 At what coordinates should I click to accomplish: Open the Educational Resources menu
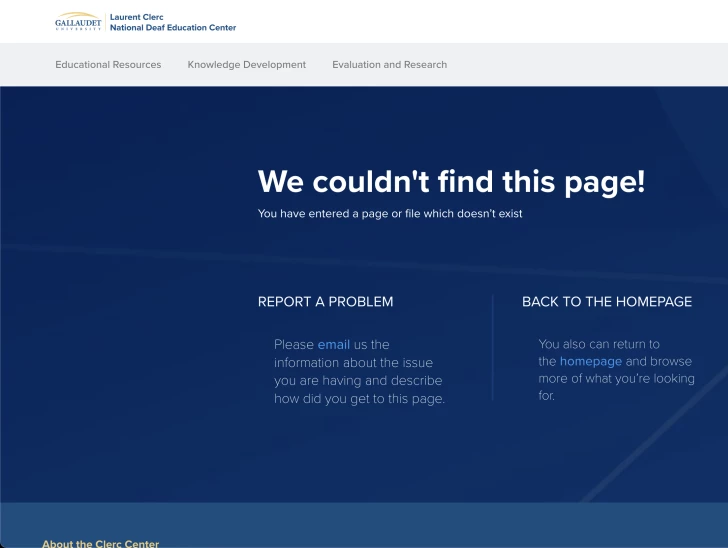(108, 65)
